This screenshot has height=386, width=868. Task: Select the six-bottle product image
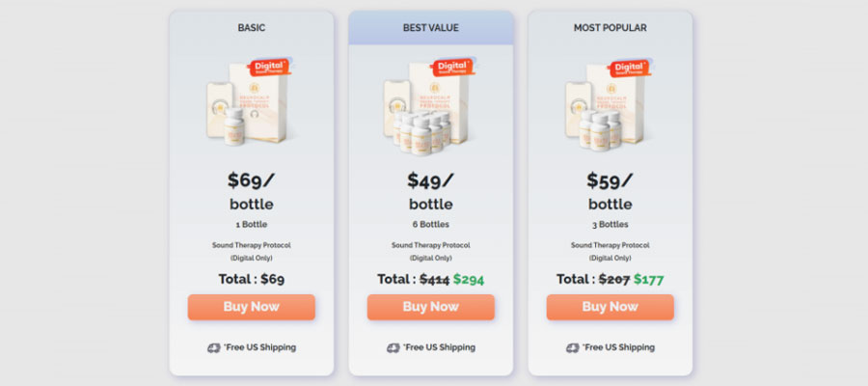431,102
